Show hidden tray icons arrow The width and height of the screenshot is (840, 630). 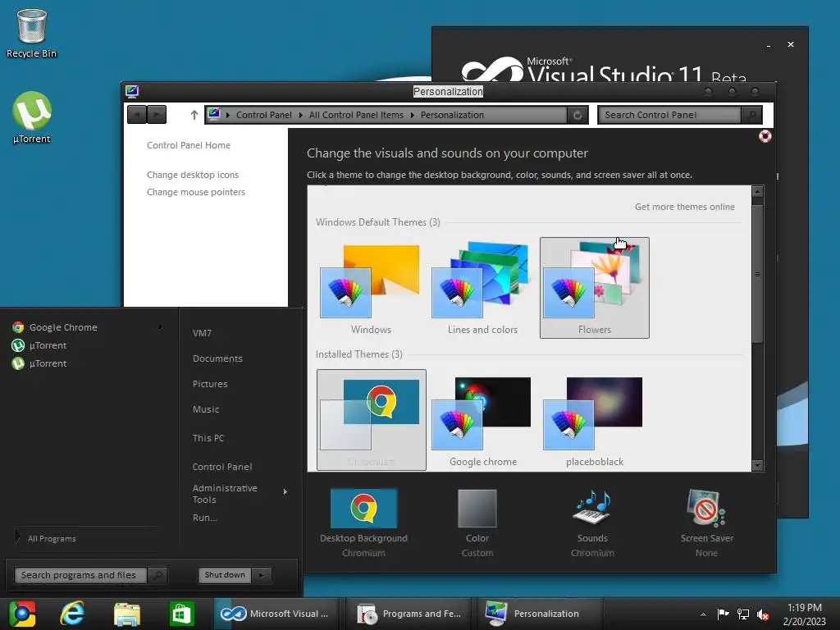pyautogui.click(x=703, y=614)
